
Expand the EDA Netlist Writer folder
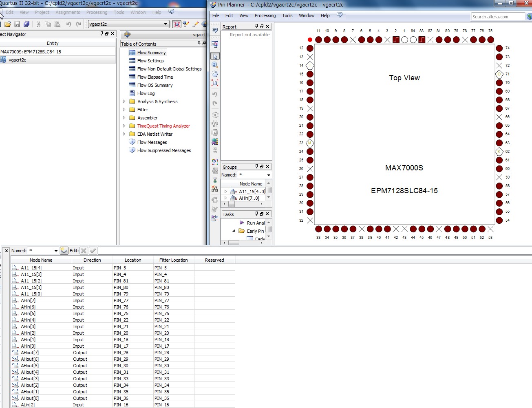(x=124, y=134)
